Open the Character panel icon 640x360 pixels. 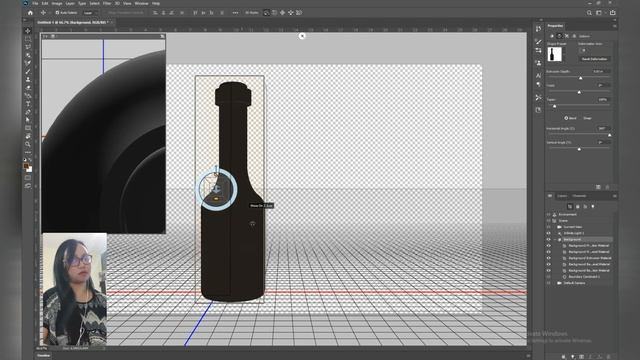click(538, 76)
